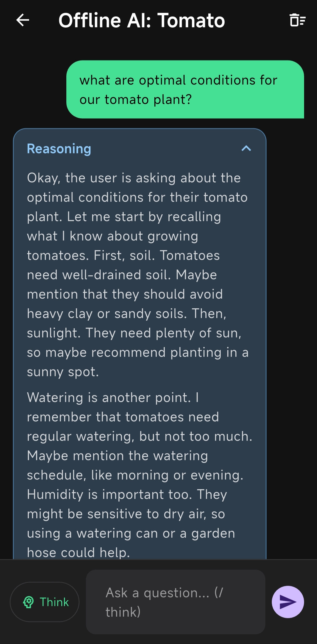Tap the "hose could help." line
The width and height of the screenshot is (317, 644).
click(x=78, y=553)
